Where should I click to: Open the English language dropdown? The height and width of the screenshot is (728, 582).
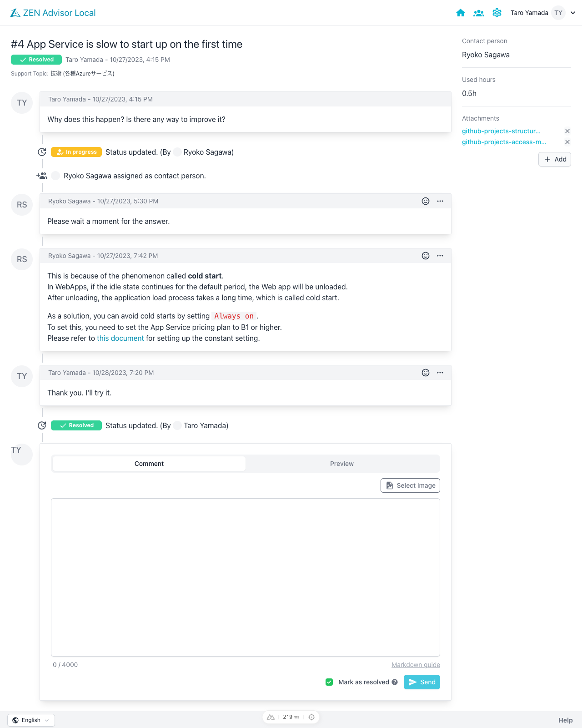click(31, 720)
